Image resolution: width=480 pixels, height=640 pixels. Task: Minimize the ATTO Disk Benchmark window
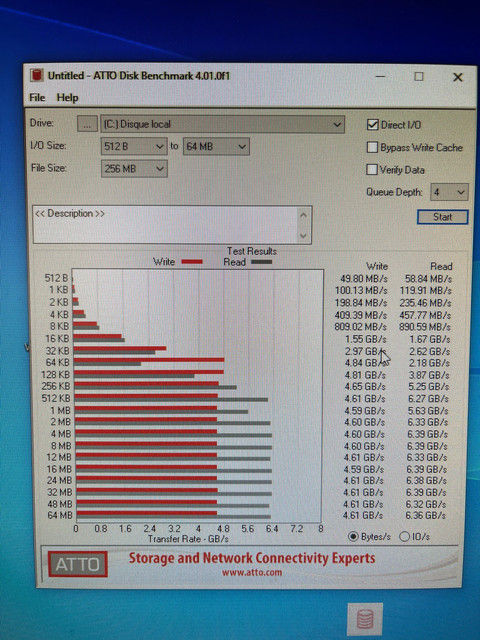(380, 76)
